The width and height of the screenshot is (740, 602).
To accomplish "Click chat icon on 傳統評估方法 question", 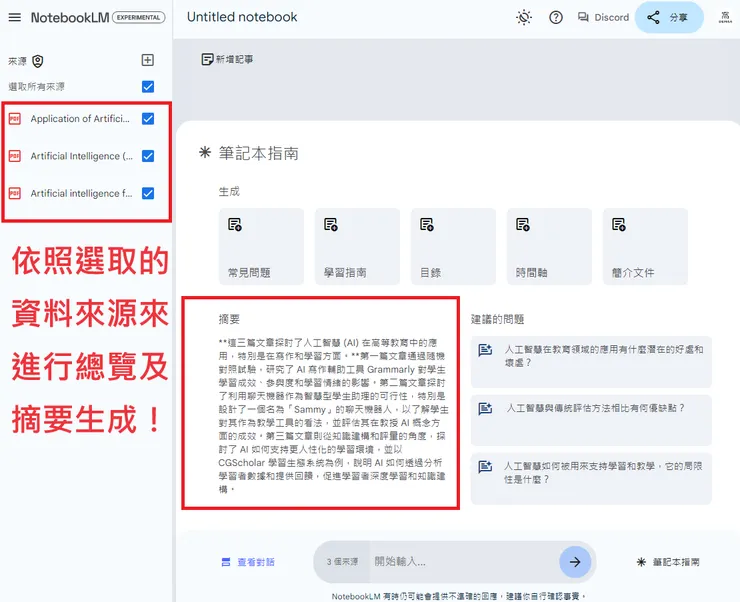I will (485, 409).
